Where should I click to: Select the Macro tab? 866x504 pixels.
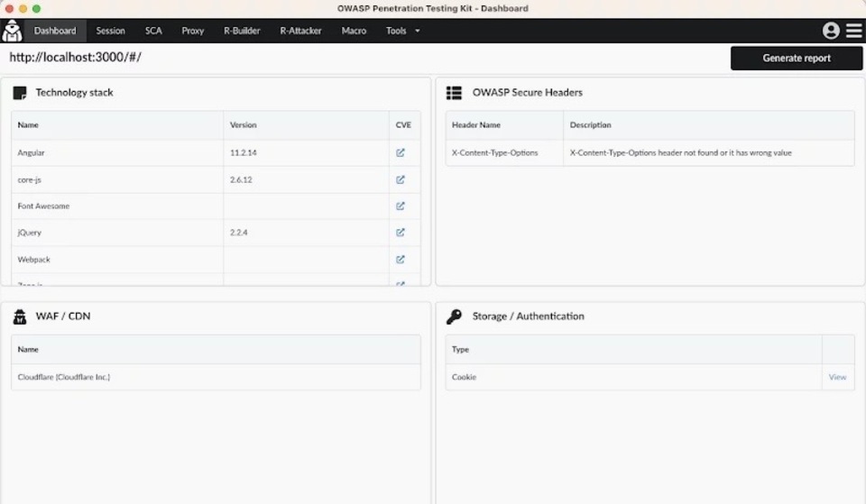(x=354, y=31)
